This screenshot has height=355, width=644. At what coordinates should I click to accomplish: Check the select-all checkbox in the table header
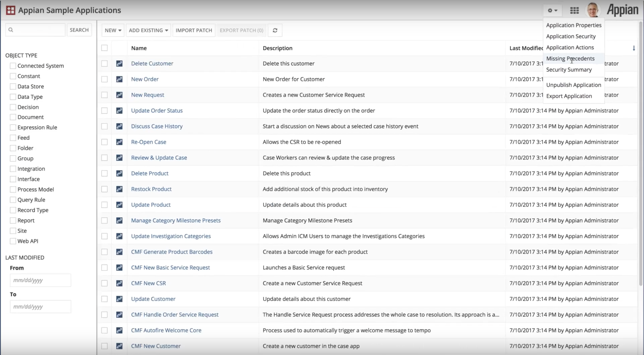point(104,48)
